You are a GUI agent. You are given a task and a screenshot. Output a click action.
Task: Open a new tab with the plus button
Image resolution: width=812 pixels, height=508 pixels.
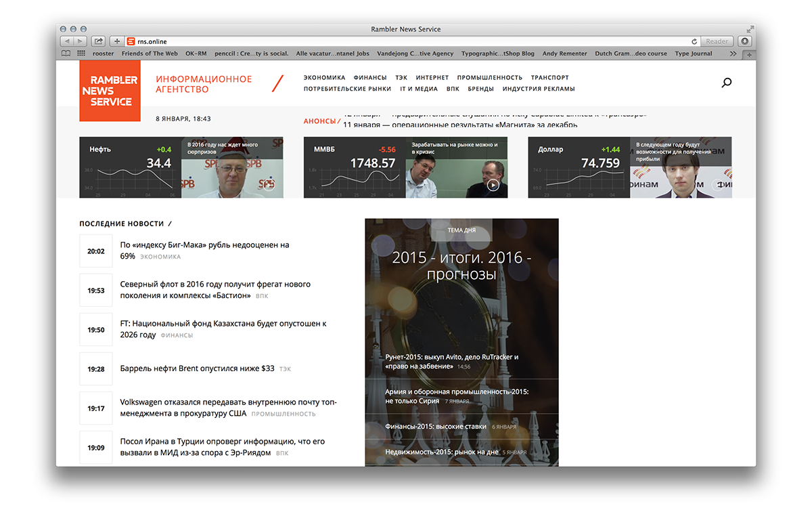point(750,54)
